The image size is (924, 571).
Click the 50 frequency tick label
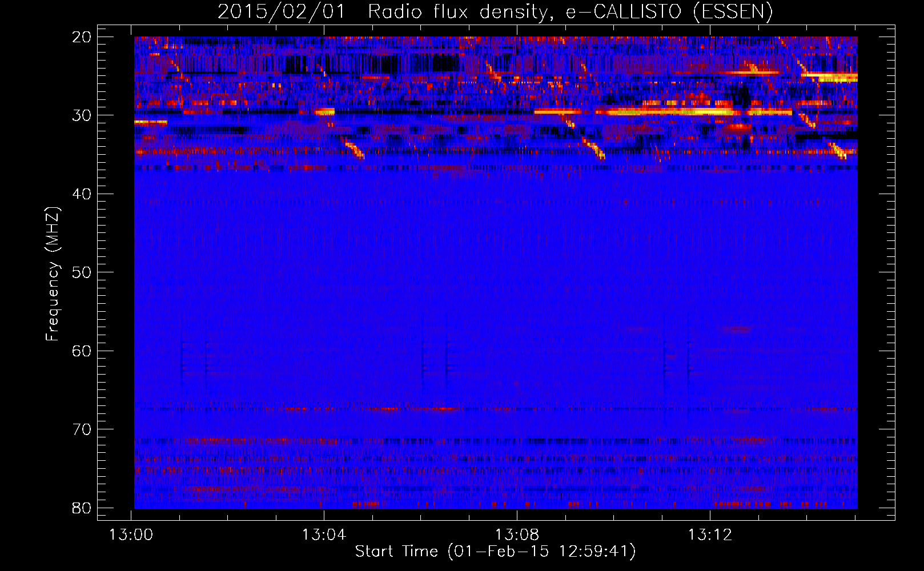82,272
